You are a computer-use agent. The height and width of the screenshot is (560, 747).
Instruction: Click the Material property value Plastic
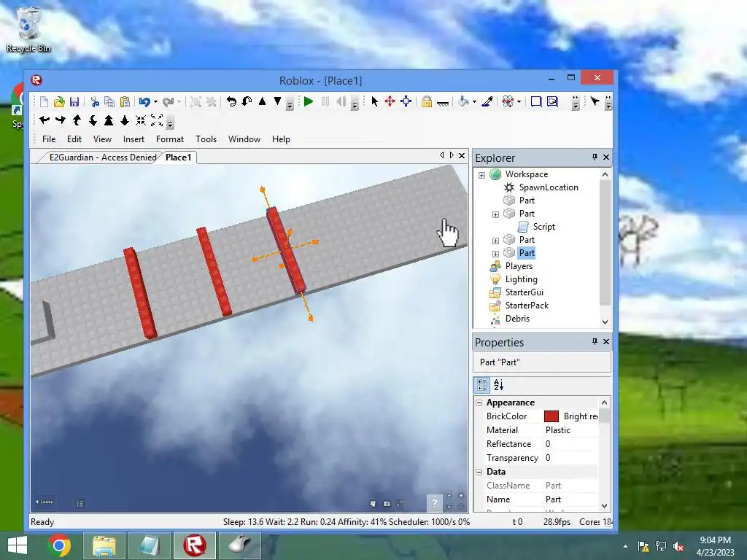(558, 430)
